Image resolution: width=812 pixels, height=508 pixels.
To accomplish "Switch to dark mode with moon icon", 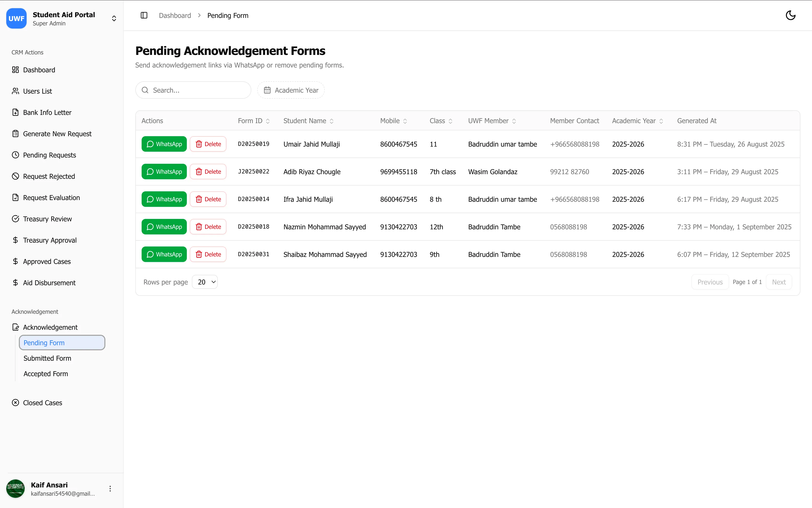I will tap(790, 15).
